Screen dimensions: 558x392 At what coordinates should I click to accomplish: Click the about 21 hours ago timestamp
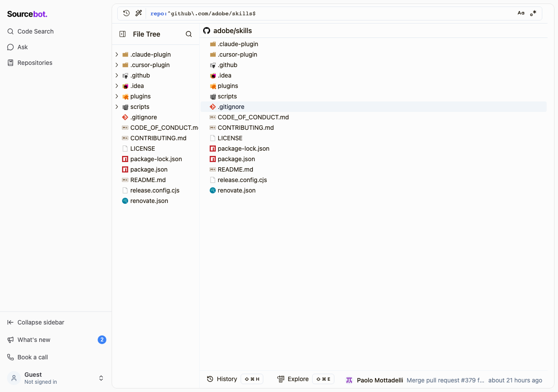(515, 380)
